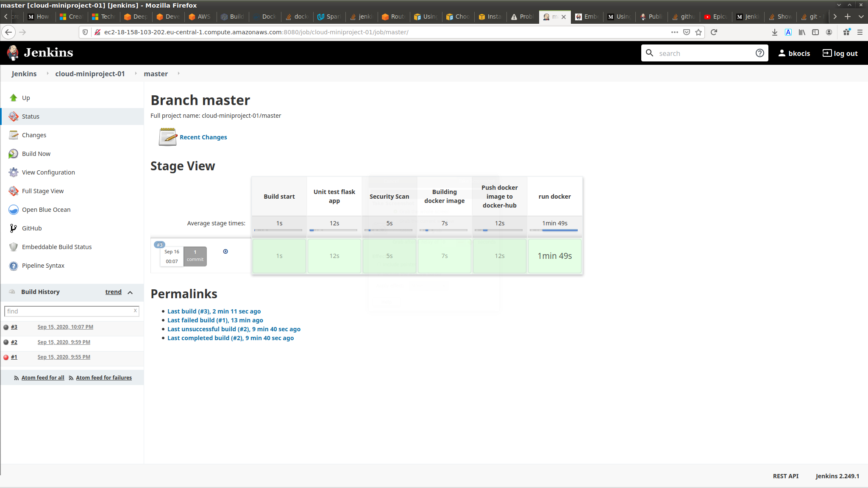Open Embeddable Build Status shield icon
The height and width of the screenshot is (488, 868).
tap(14, 247)
